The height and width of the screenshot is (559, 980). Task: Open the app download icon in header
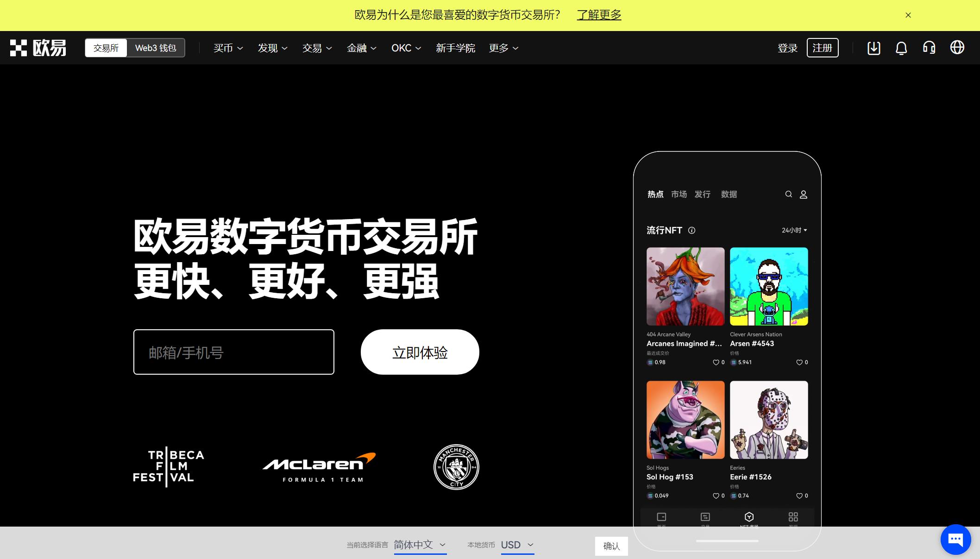[873, 48]
